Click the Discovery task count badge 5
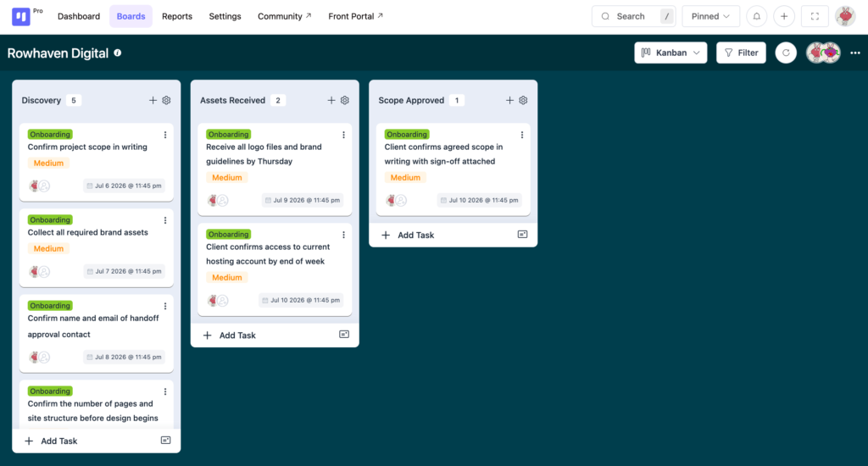This screenshot has width=868, height=466. click(73, 100)
